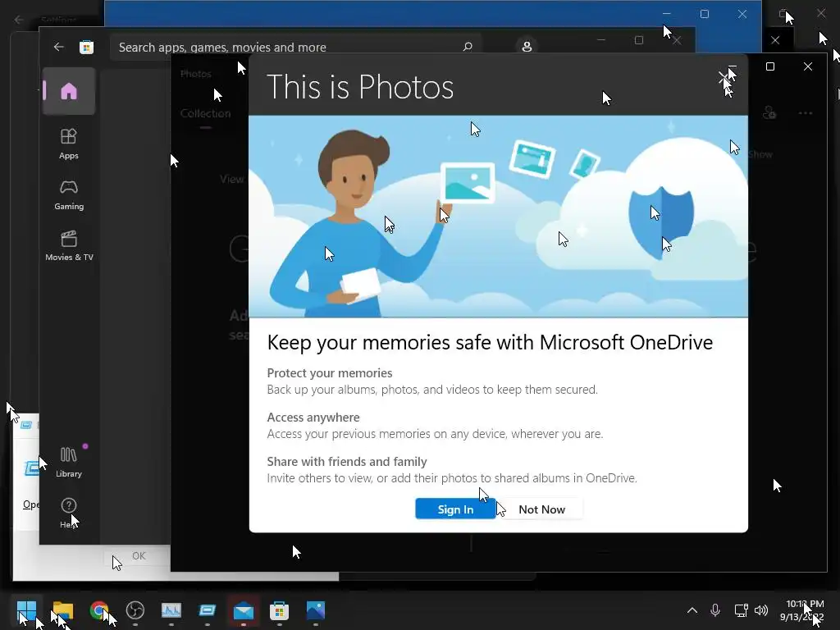
Task: Click OK in the Run dialog
Action: (x=139, y=556)
